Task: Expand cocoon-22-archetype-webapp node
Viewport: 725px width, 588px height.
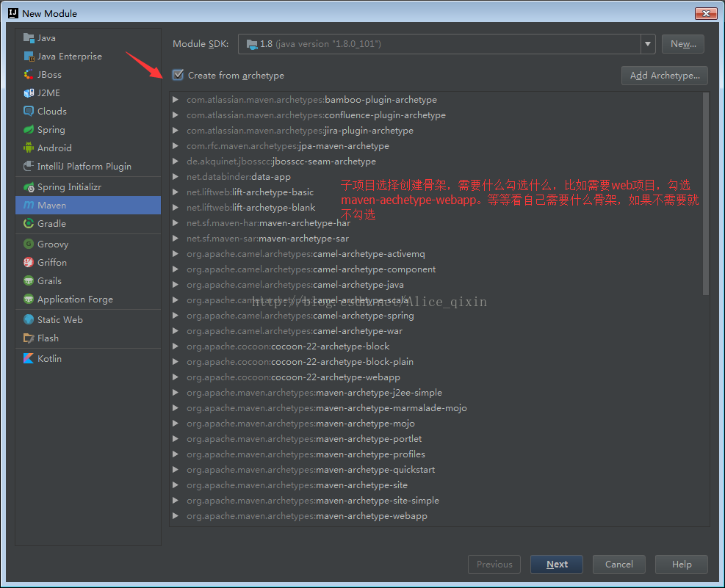Action: click(176, 377)
